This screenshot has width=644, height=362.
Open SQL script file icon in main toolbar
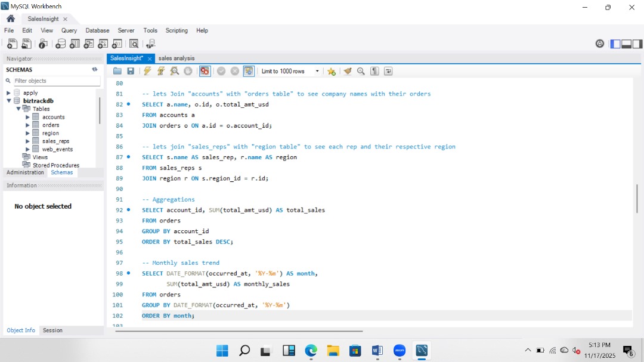(x=26, y=44)
